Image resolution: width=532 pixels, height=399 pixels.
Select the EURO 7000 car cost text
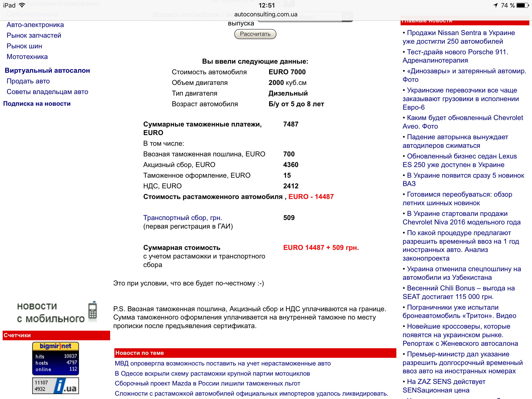[x=287, y=72]
